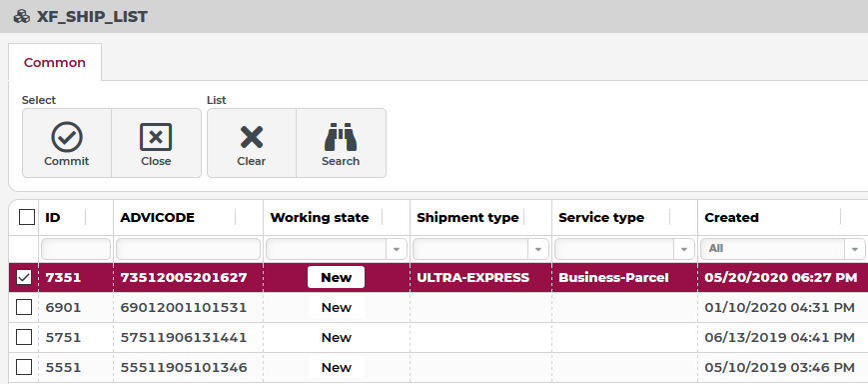The width and height of the screenshot is (868, 384).
Task: Click the Commit checkmark icon
Action: coord(67,137)
